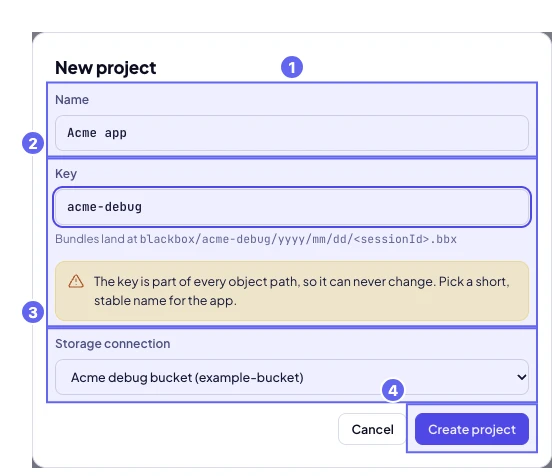Focus the Key field with acme-debug
560x476 pixels.
(292, 207)
